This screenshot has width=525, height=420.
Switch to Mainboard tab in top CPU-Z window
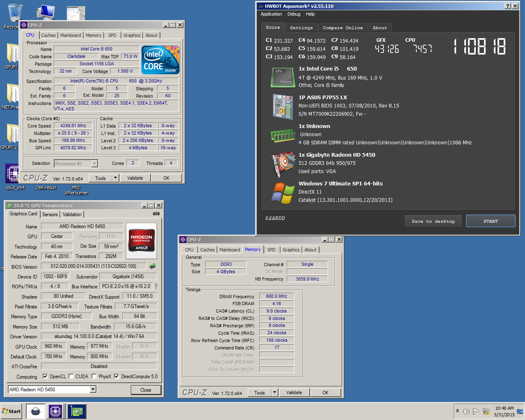[x=71, y=35]
